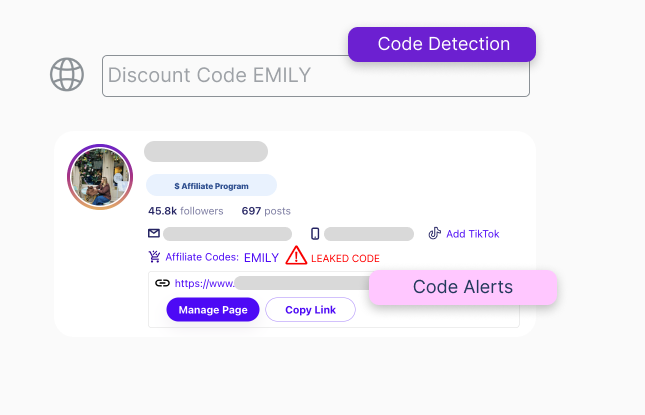The height and width of the screenshot is (415, 645).
Task: Click the Code Detection label
Action: click(x=442, y=44)
